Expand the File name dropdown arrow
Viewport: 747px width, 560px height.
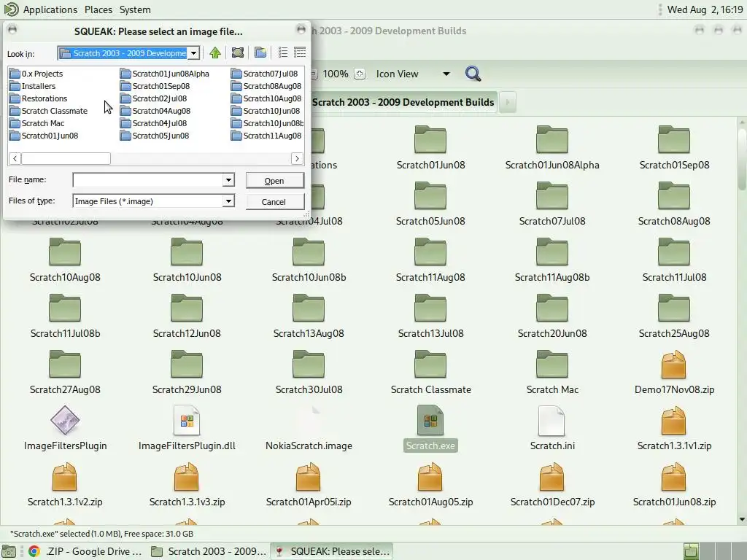pyautogui.click(x=228, y=180)
